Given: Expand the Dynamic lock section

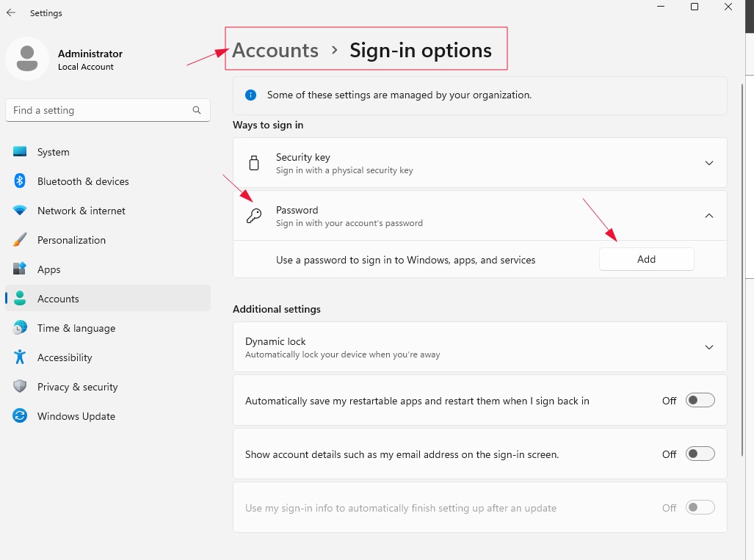Looking at the screenshot, I should [708, 347].
